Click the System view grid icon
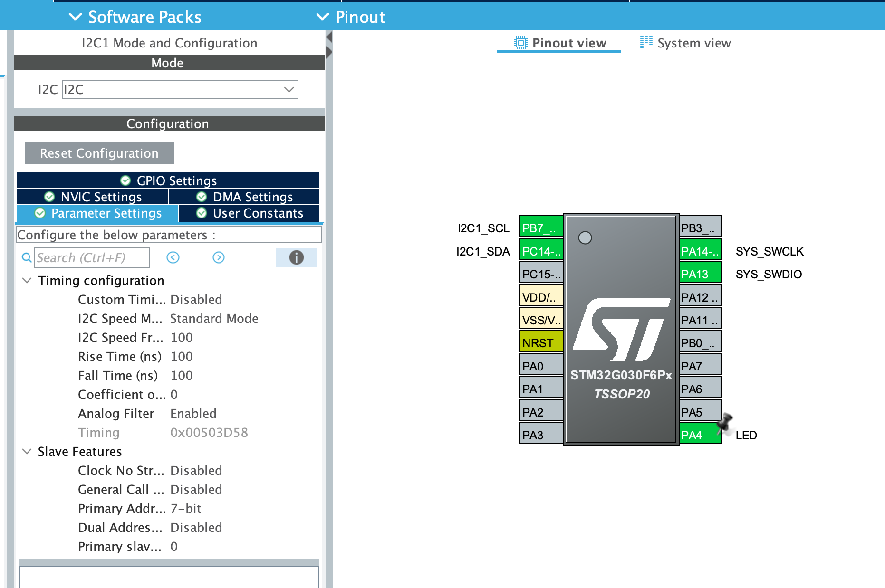Screen dimensions: 885x588 pos(645,42)
